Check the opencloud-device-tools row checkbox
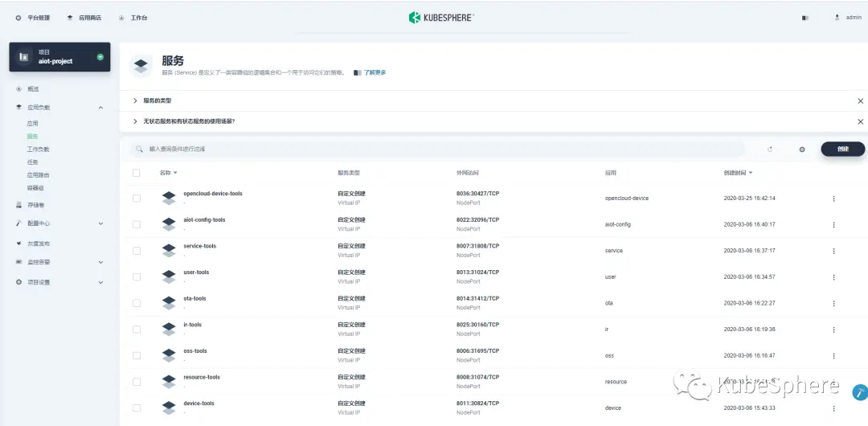 [136, 199]
